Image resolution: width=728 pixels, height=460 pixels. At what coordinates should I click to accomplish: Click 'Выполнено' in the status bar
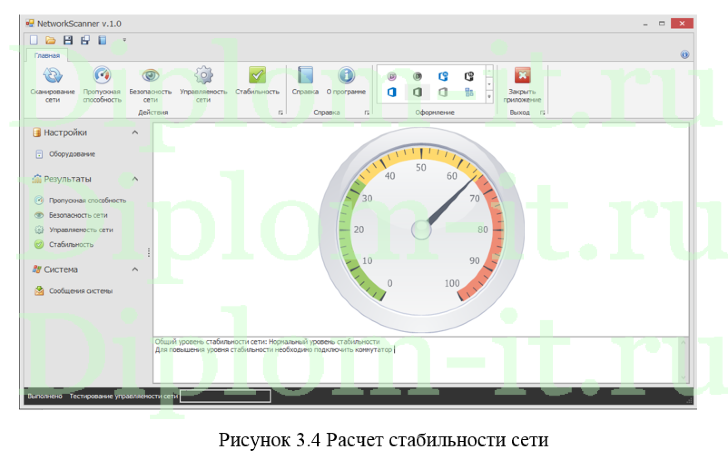(45, 396)
